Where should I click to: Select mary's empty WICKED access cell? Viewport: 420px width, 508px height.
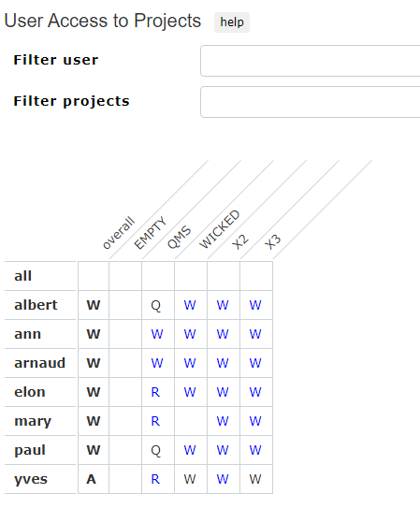point(191,421)
